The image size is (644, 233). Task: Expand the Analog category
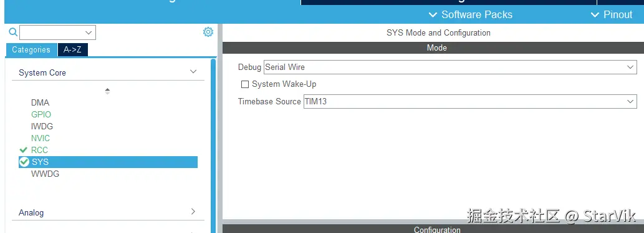coord(193,212)
